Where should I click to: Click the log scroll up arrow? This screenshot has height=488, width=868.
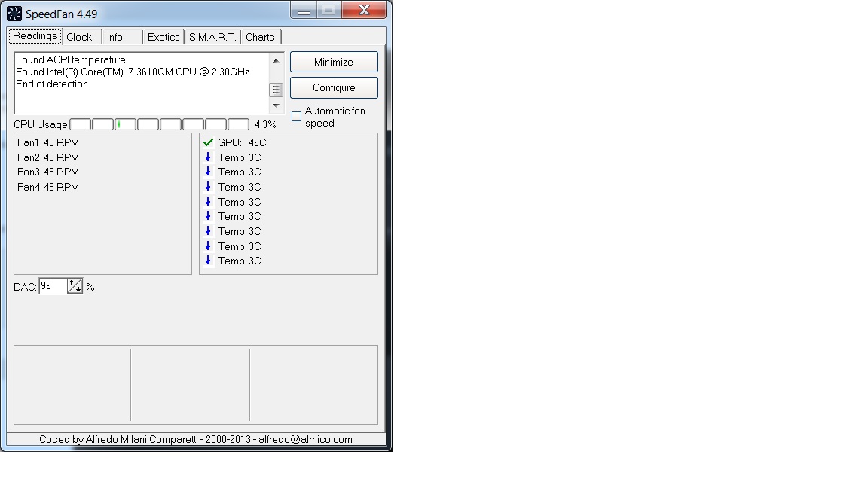point(276,60)
